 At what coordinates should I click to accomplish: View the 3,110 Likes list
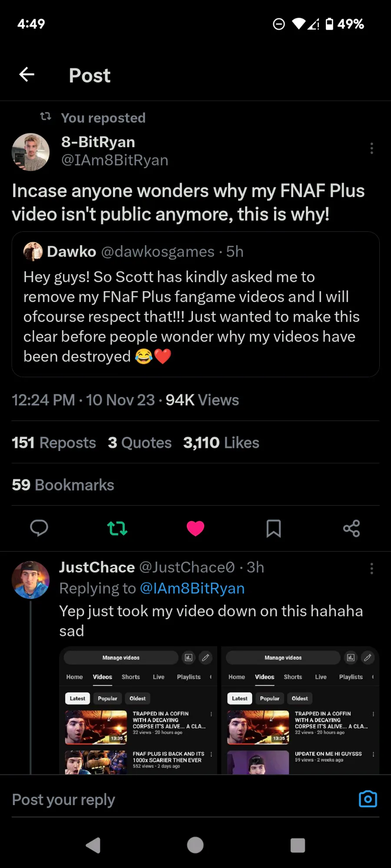(x=221, y=443)
